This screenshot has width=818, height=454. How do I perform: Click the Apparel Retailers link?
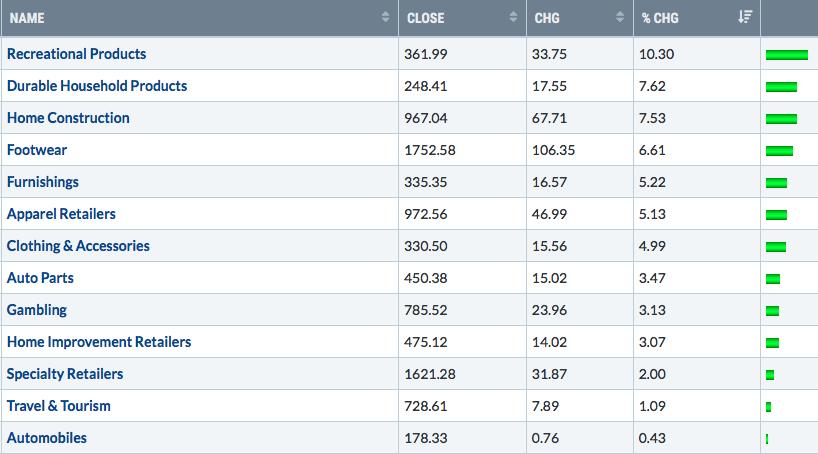click(61, 214)
